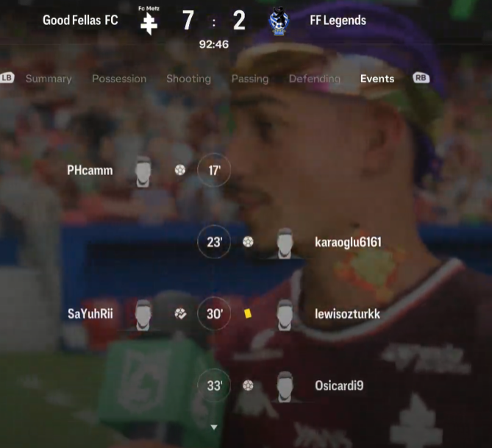Image resolution: width=492 pixels, height=448 pixels.
Task: Select the 30' minute marker circle
Action: (214, 313)
